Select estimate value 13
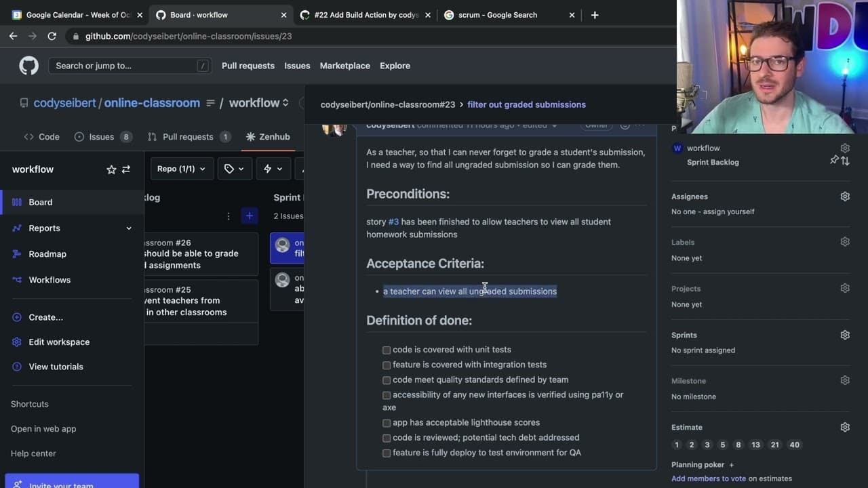 pos(755,445)
